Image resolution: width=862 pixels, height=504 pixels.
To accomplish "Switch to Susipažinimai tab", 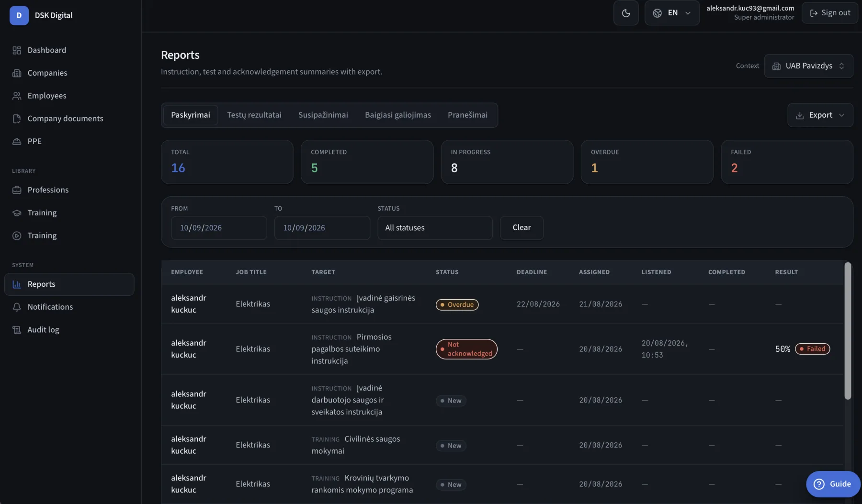I will (x=323, y=115).
